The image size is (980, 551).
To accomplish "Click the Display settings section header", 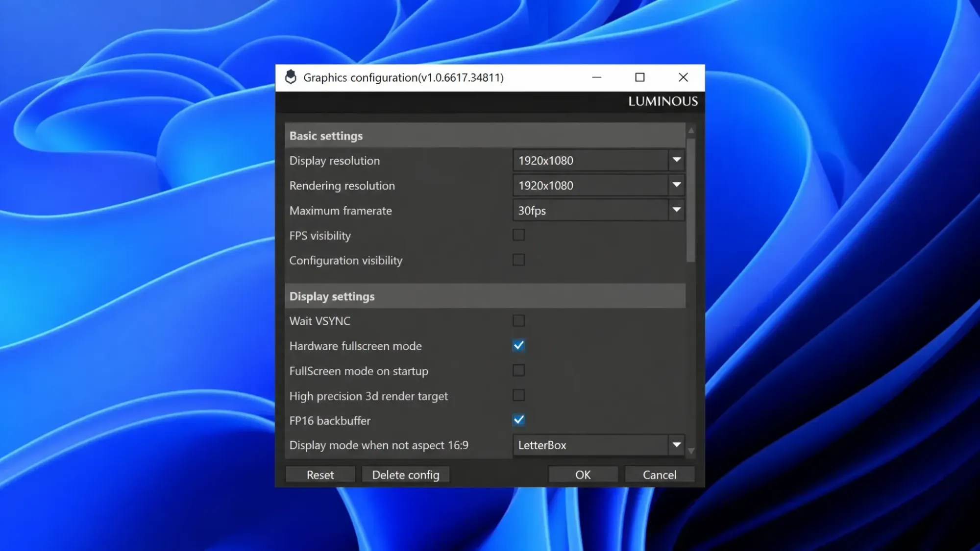I will pyautogui.click(x=485, y=296).
